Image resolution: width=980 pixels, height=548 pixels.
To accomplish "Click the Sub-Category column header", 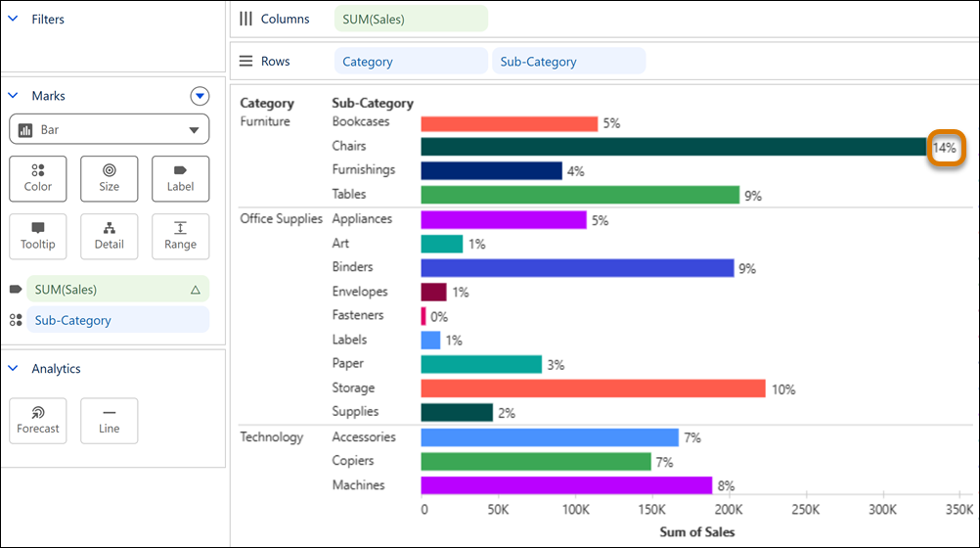I will point(373,103).
